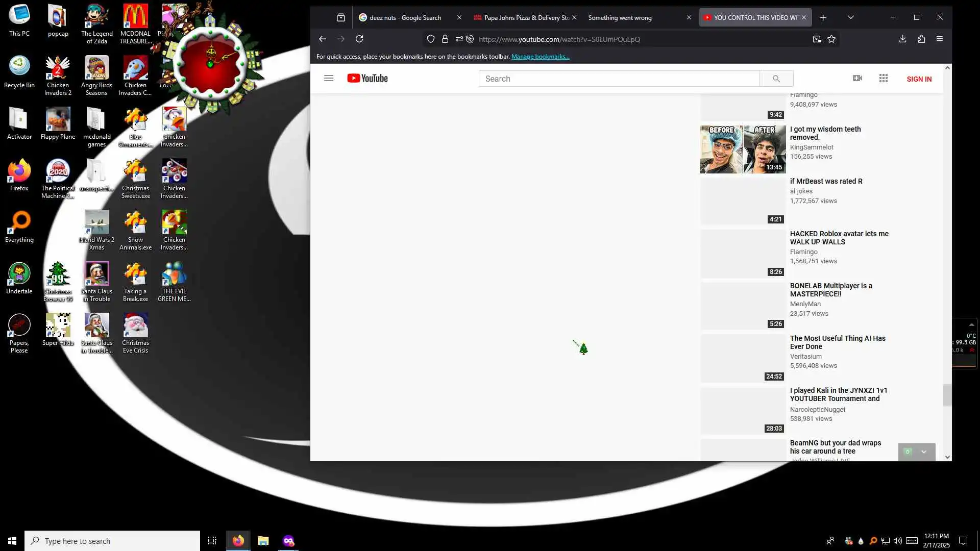Open Firefox View tab icon
The width and height of the screenshot is (980, 551).
coord(341,17)
